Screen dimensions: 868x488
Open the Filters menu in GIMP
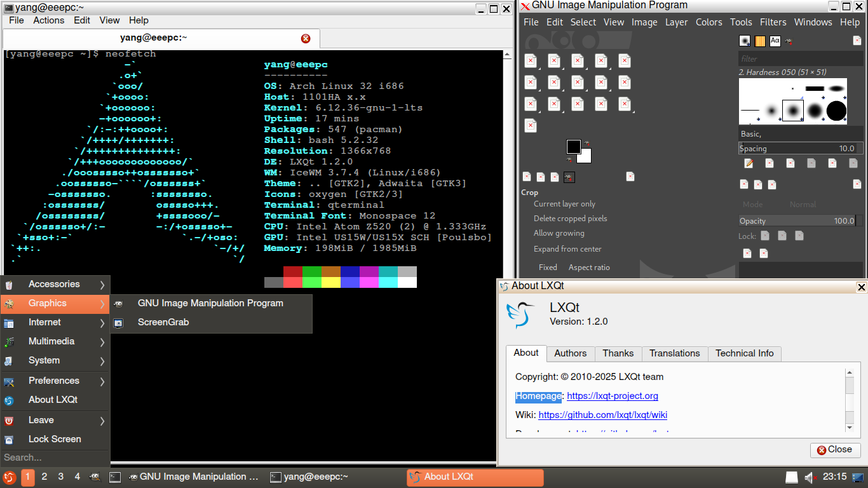point(773,22)
